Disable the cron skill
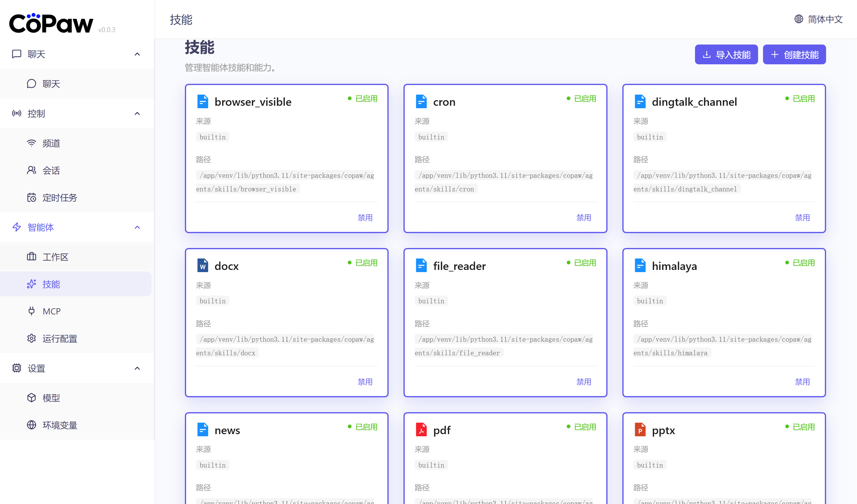This screenshot has width=857, height=504. (583, 217)
